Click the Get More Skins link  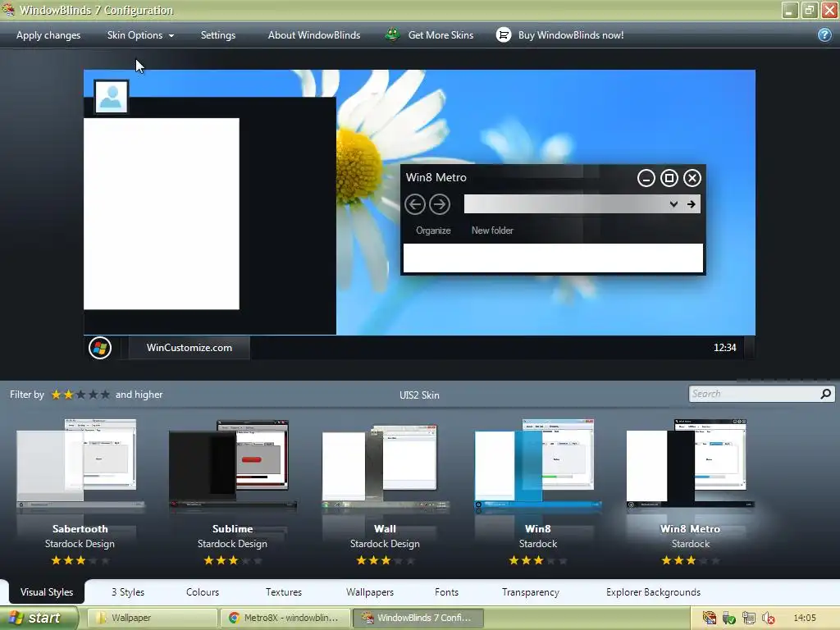click(441, 35)
